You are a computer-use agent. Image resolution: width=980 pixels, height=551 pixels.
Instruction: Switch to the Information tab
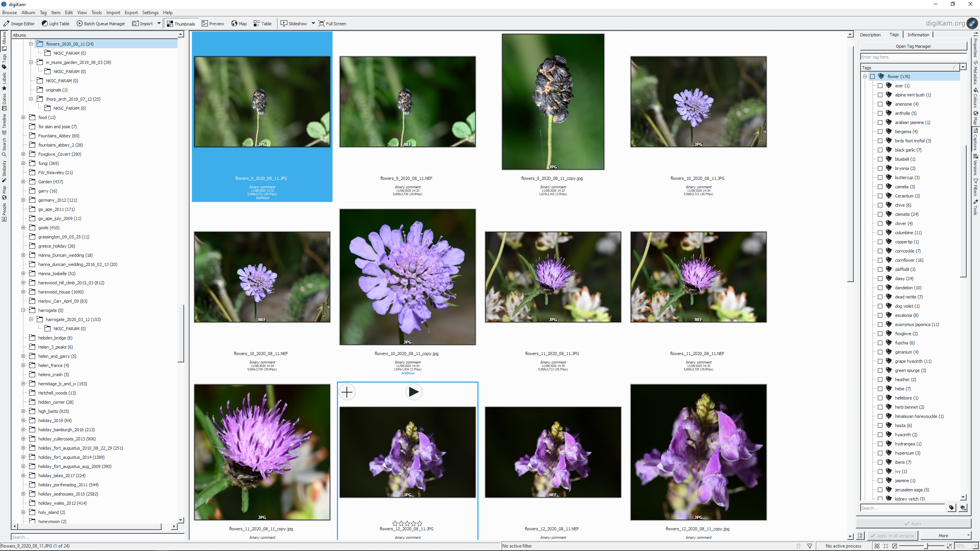click(x=918, y=35)
